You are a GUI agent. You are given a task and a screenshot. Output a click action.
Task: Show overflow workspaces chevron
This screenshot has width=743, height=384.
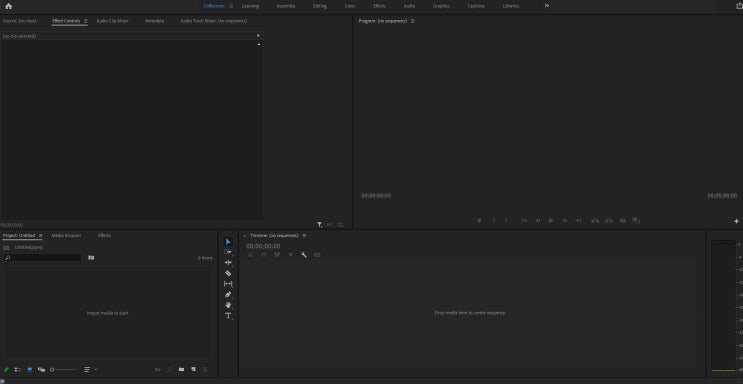coord(546,6)
